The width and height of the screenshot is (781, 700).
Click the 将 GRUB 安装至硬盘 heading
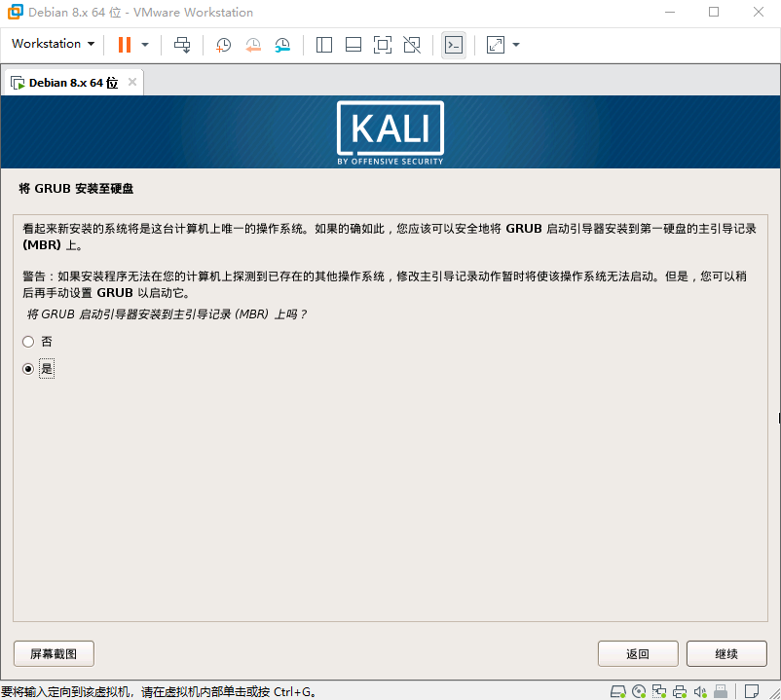pos(76,189)
